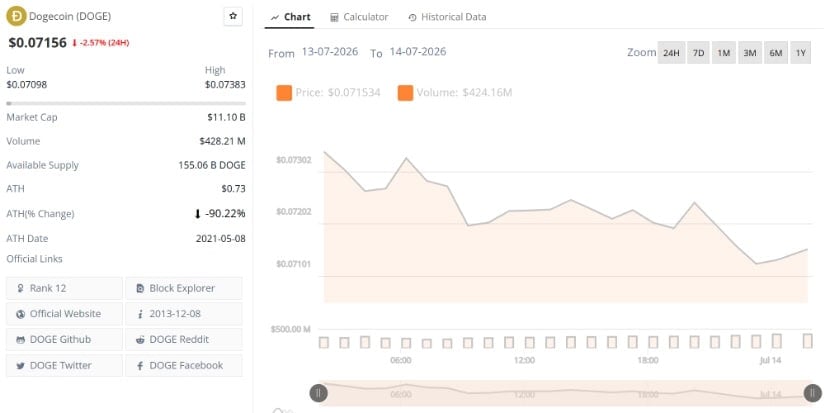Image resolution: width=825 pixels, height=413 pixels.
Task: Open the Block Explorer link
Action: click(x=184, y=288)
